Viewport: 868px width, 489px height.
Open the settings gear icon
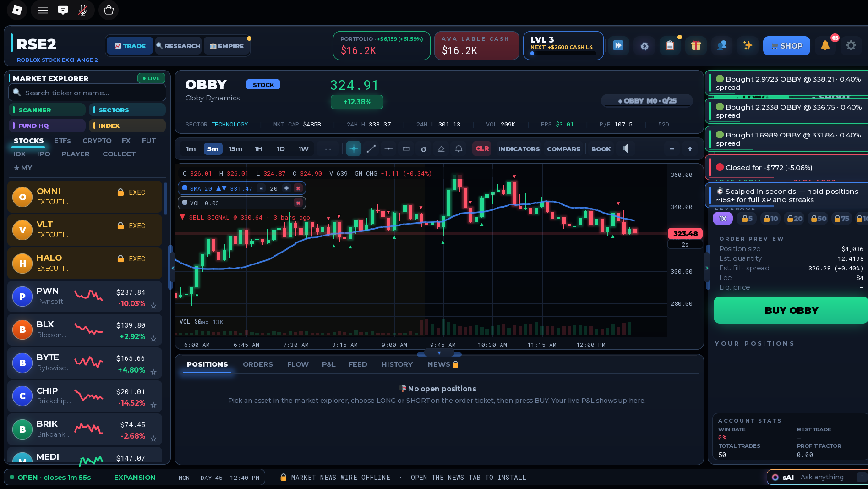pyautogui.click(x=851, y=45)
